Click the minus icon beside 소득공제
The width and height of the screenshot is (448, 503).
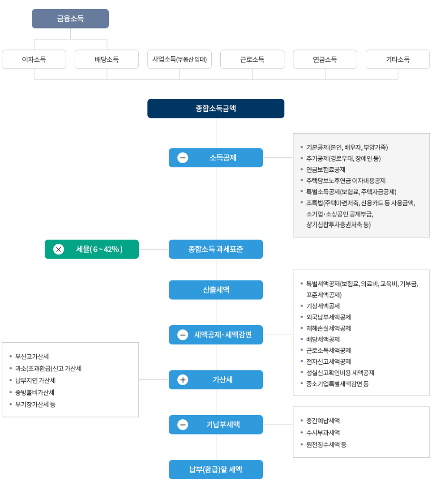tap(182, 158)
